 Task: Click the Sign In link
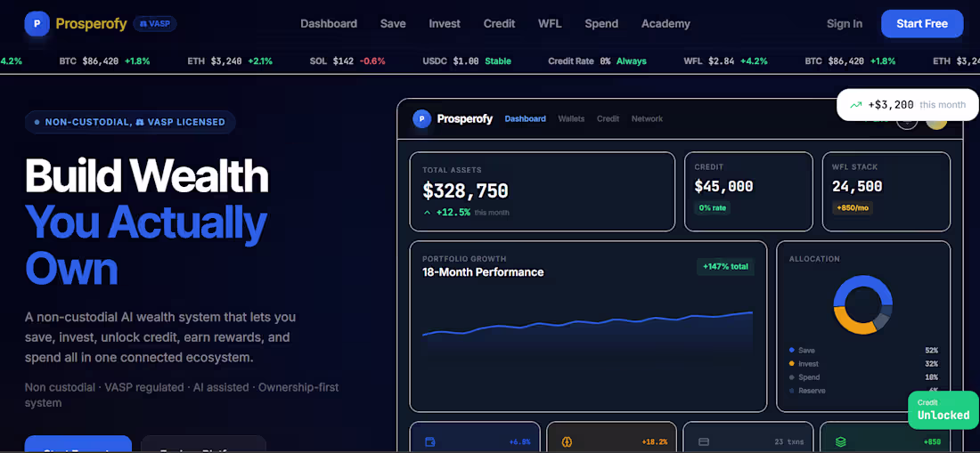845,24
